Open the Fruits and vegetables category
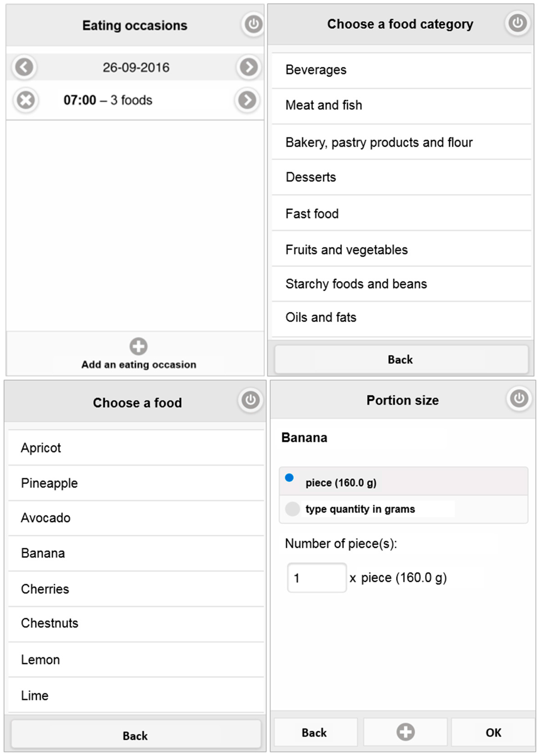Screen dimensions: 540x756 click(x=347, y=250)
